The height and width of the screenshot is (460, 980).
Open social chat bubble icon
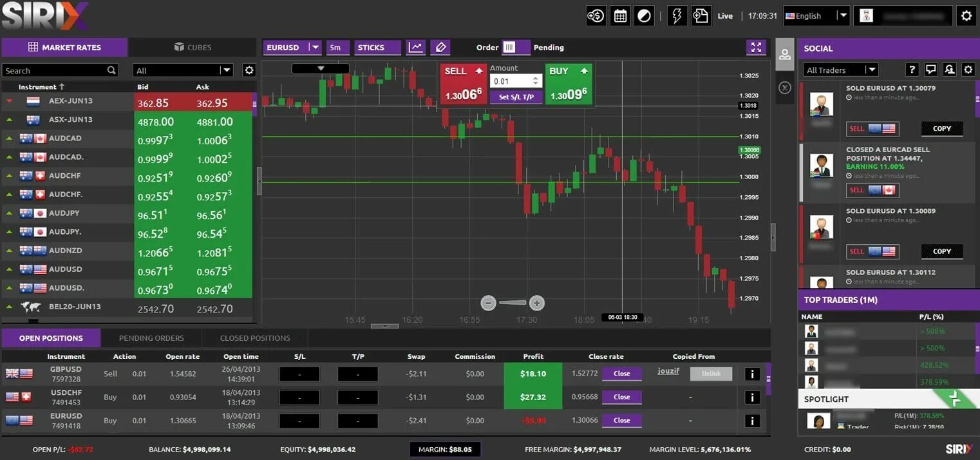(x=930, y=70)
